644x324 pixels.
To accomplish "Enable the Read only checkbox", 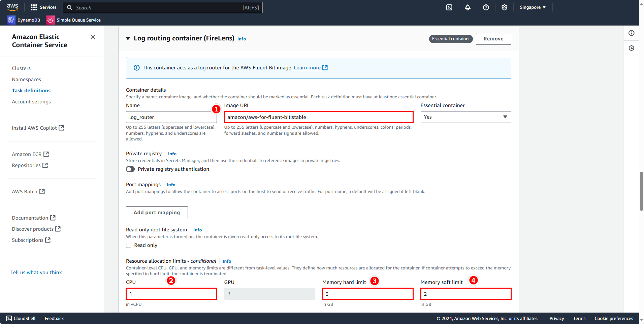I will 129,246.
